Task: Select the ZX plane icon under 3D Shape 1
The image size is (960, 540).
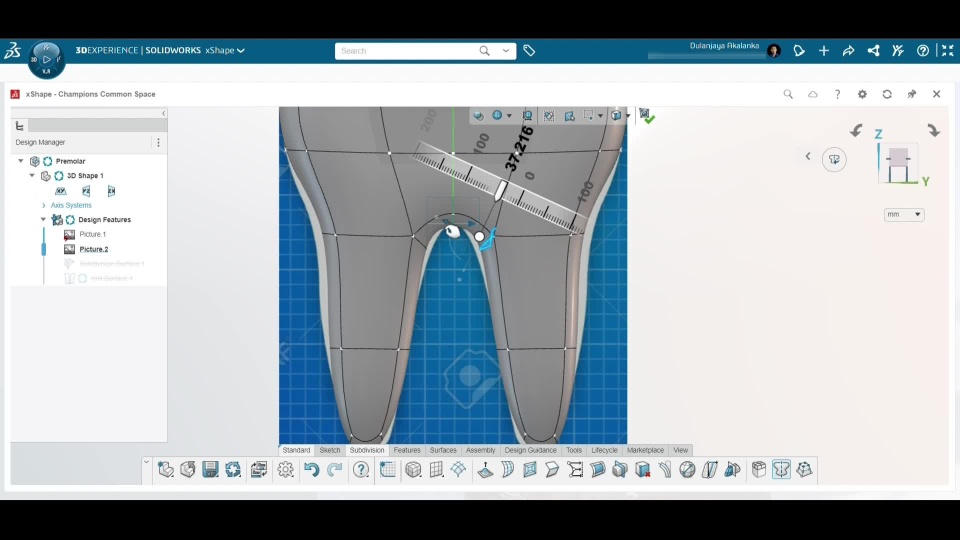Action: point(111,191)
